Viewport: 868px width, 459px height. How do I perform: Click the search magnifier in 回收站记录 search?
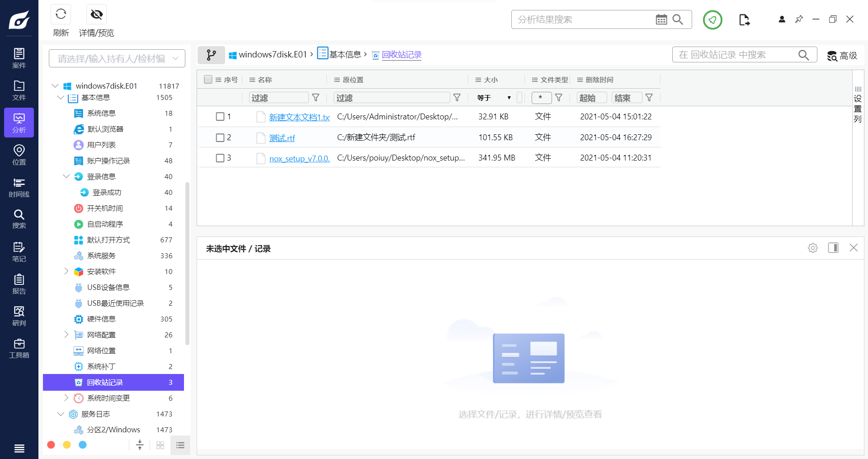pos(803,55)
